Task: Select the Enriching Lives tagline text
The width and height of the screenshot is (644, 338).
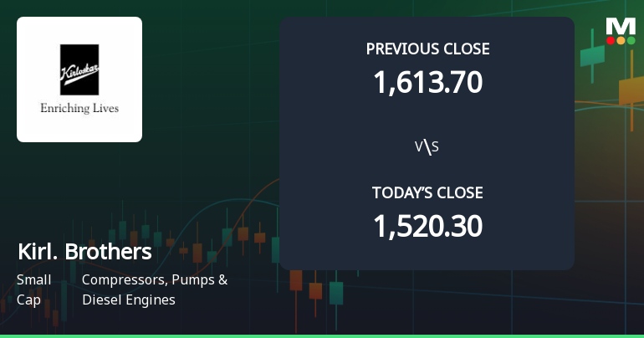Action: click(x=79, y=109)
